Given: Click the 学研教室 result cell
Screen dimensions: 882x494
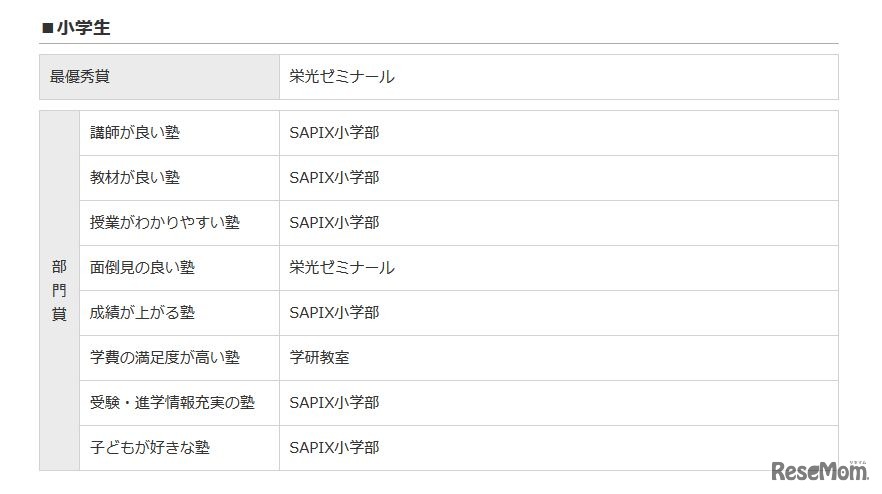Looking at the screenshot, I should click(320, 358).
